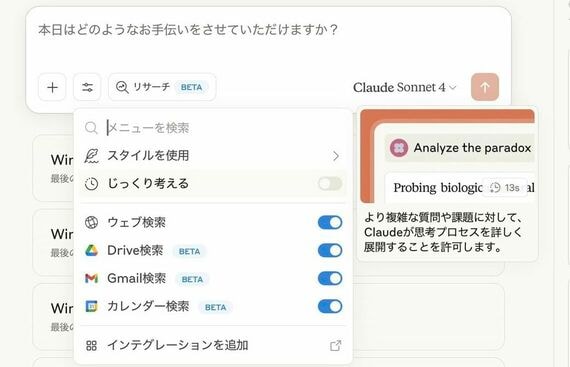Disable the Drive検索 toggle
The width and height of the screenshot is (570, 367).
pyautogui.click(x=330, y=250)
